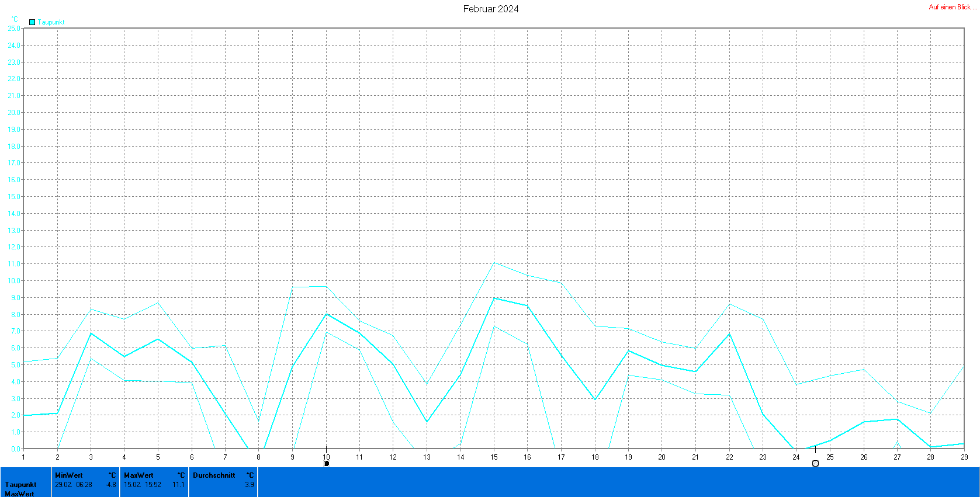
Task: Click day 13 on the x-axis
Action: coord(427,457)
